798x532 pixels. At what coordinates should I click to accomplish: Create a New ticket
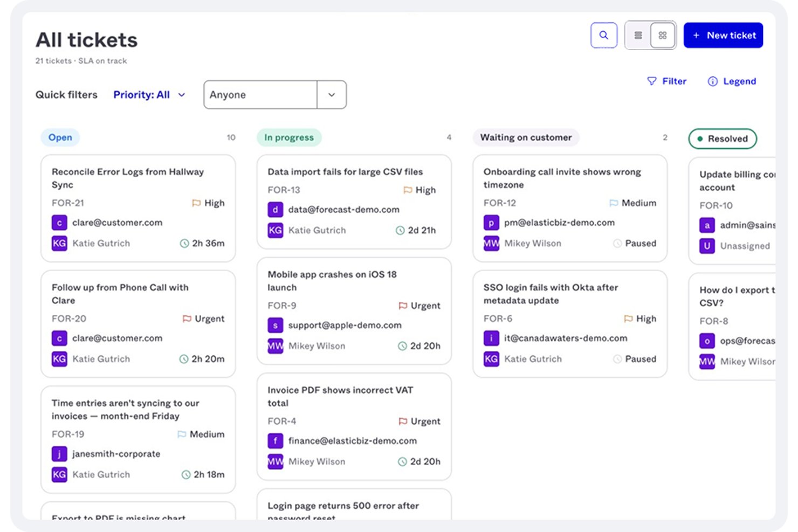[x=723, y=36]
